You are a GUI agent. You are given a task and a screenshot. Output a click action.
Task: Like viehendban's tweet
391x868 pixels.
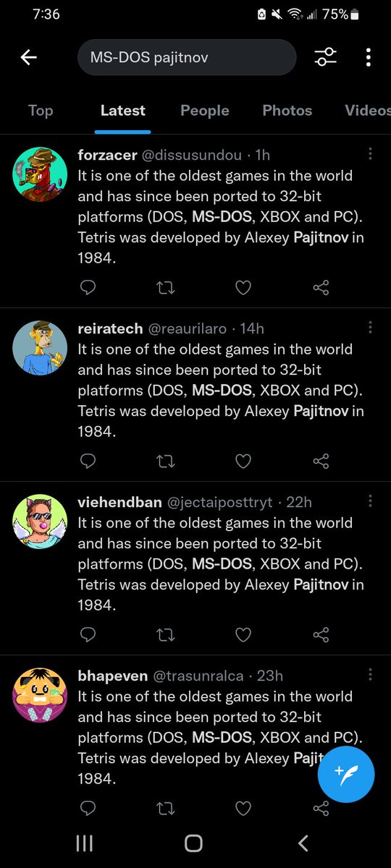pyautogui.click(x=243, y=634)
